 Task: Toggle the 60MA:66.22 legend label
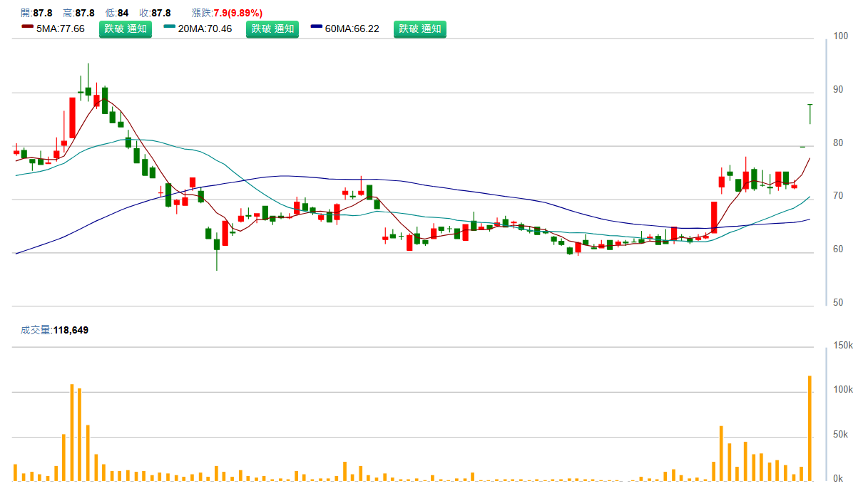pos(352,29)
